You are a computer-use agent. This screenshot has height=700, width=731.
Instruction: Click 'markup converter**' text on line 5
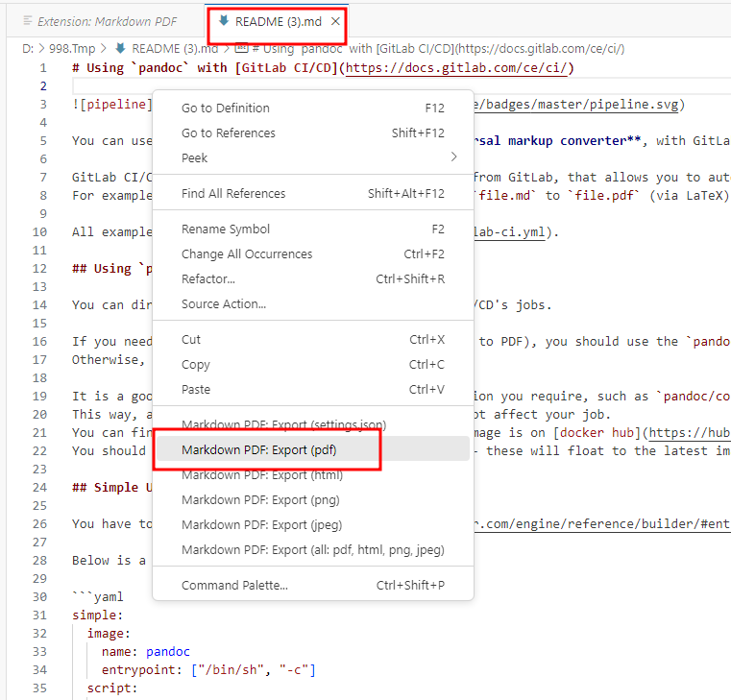(574, 141)
